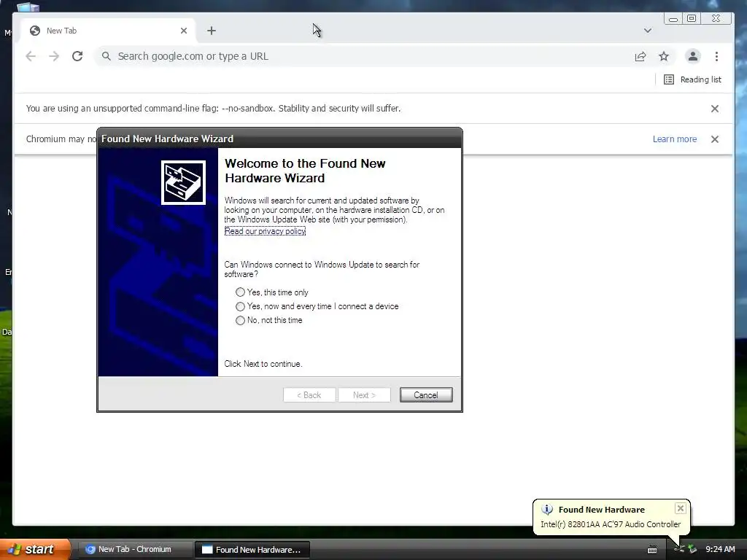Close the New Tab tab
747x560 pixels.
click(x=184, y=31)
